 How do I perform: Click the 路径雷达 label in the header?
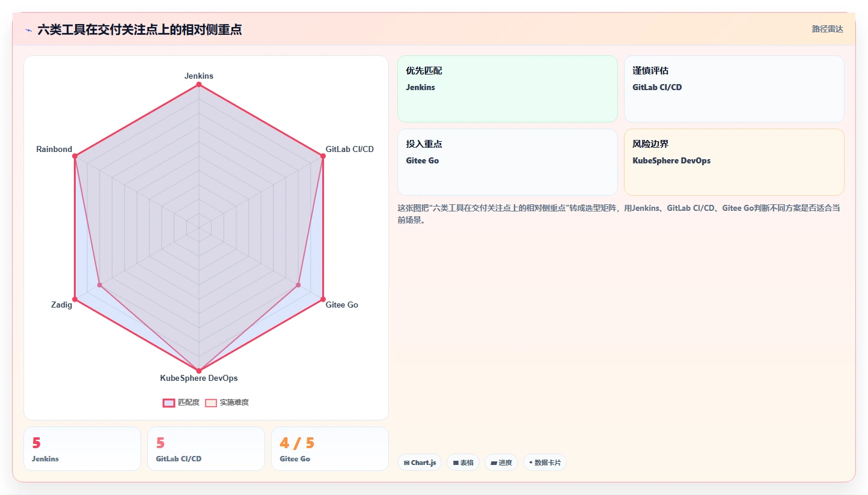pyautogui.click(x=828, y=29)
